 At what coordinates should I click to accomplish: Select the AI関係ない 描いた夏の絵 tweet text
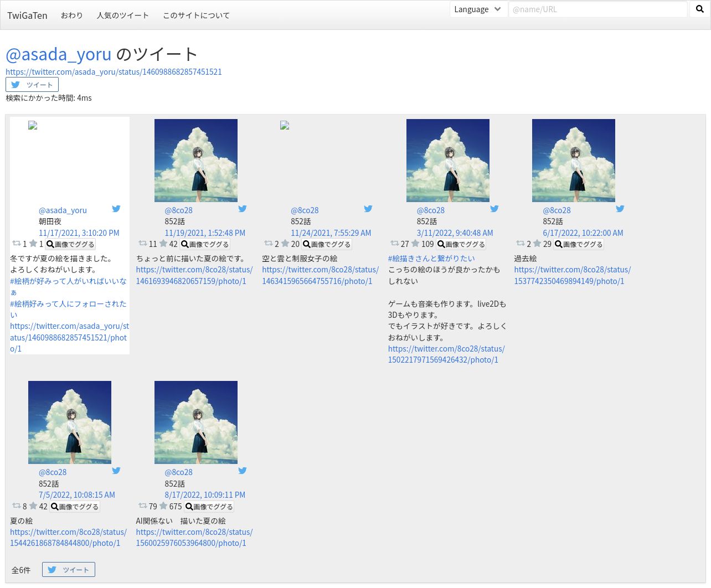coord(181,521)
